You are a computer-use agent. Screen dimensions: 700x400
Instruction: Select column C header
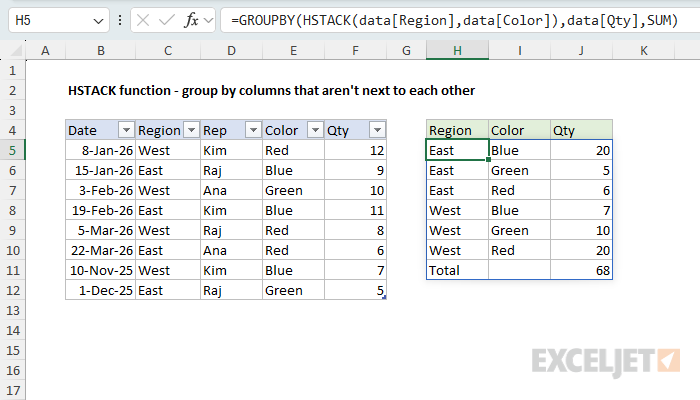click(x=168, y=50)
